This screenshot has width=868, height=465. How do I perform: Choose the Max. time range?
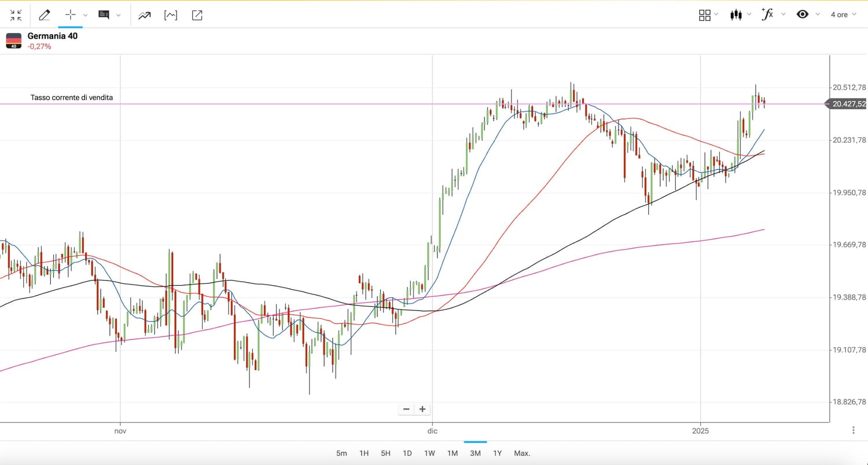pos(522,453)
